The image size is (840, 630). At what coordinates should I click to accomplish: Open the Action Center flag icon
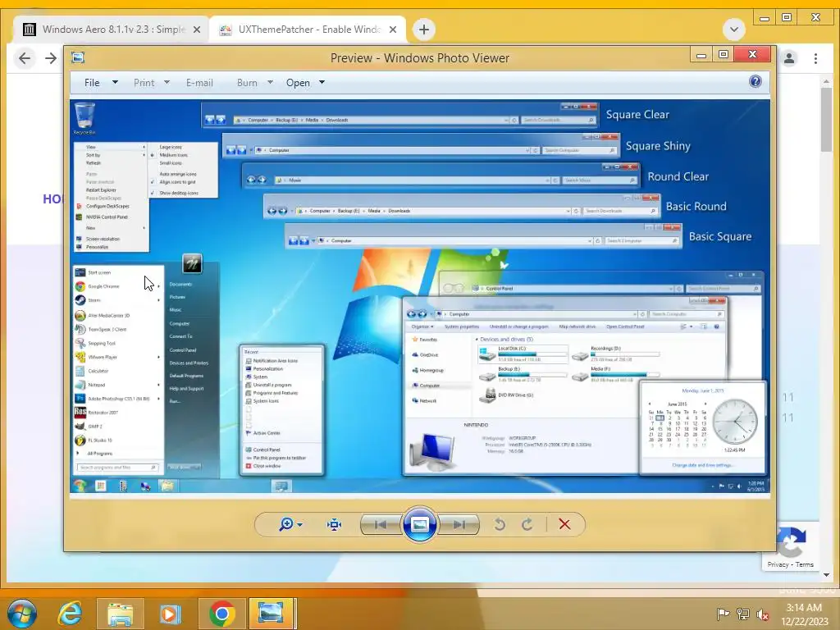(x=723, y=614)
